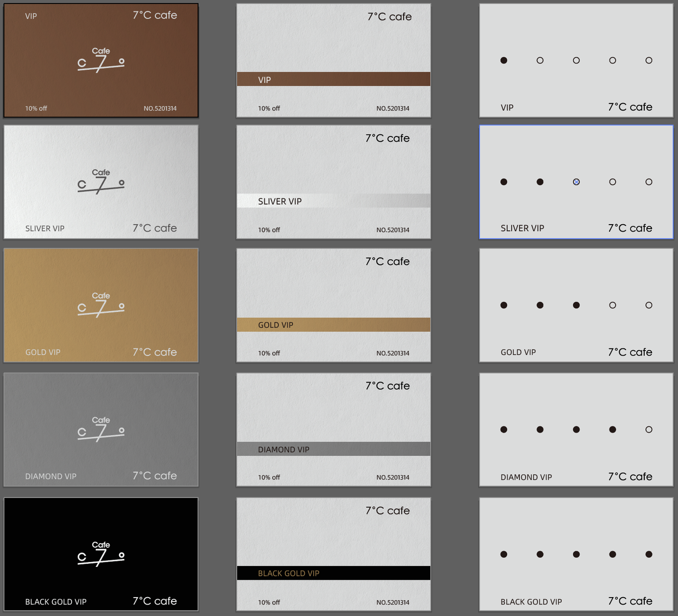Screen dimensions: 678x616
Task: Click '7°C cafe' heading above the brown VIP stripe
Action: click(x=390, y=17)
